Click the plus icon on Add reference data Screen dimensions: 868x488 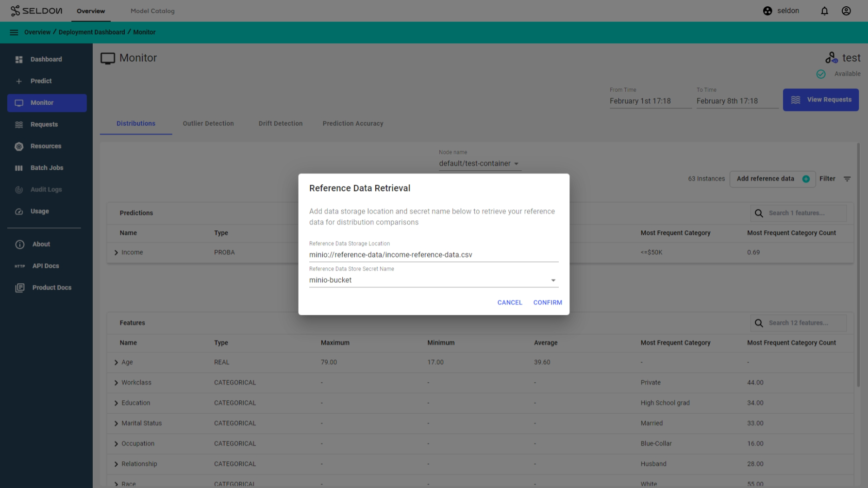tap(806, 179)
